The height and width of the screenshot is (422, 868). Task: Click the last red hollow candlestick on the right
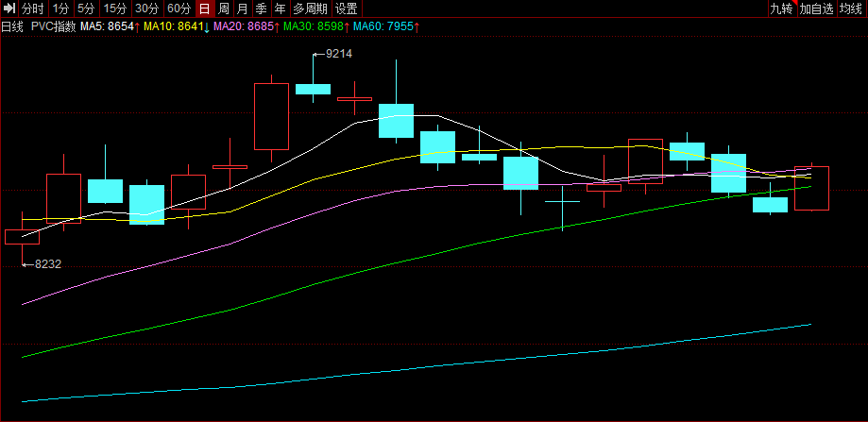pyautogui.click(x=811, y=188)
